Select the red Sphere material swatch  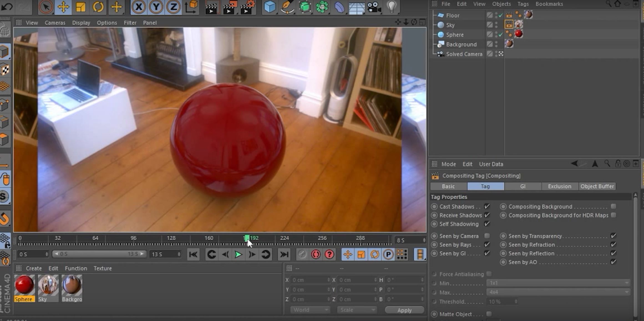click(x=24, y=285)
